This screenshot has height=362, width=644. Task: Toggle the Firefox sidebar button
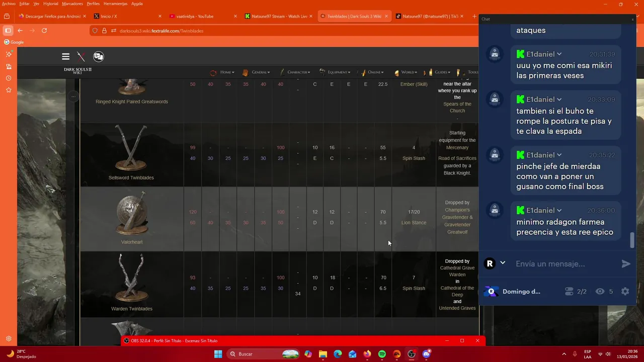(x=8, y=31)
